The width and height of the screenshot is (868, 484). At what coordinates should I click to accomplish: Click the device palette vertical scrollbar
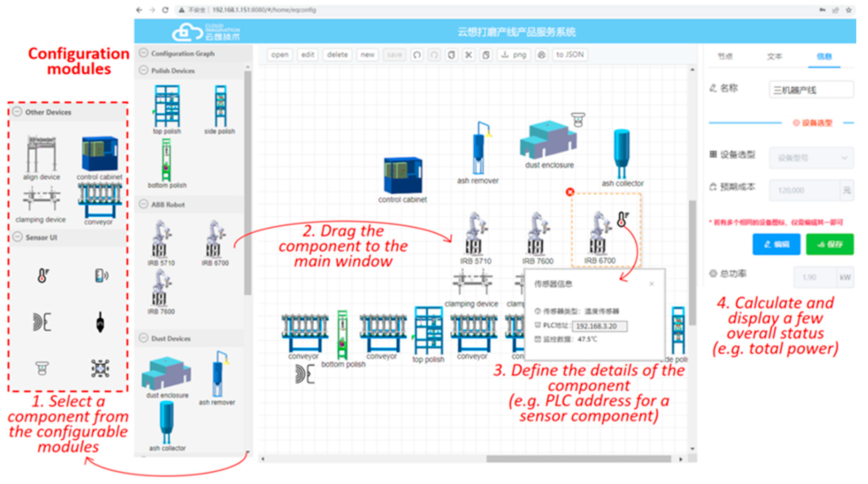pos(248,183)
